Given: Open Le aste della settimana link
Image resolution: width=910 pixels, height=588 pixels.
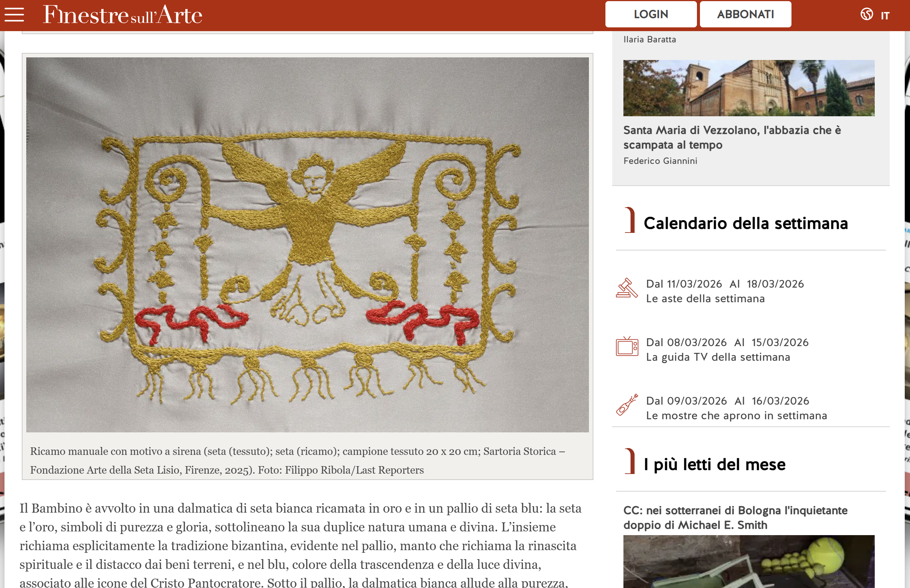Looking at the screenshot, I should pyautogui.click(x=705, y=298).
